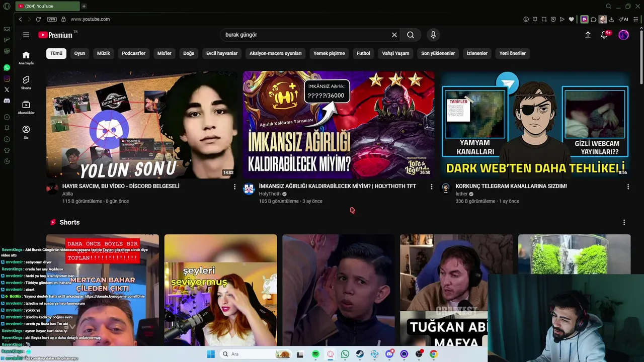Open 'HAYIR SAVCIM, BU VİDEO - DİSCORD BELGESELİ' title

tap(121, 186)
